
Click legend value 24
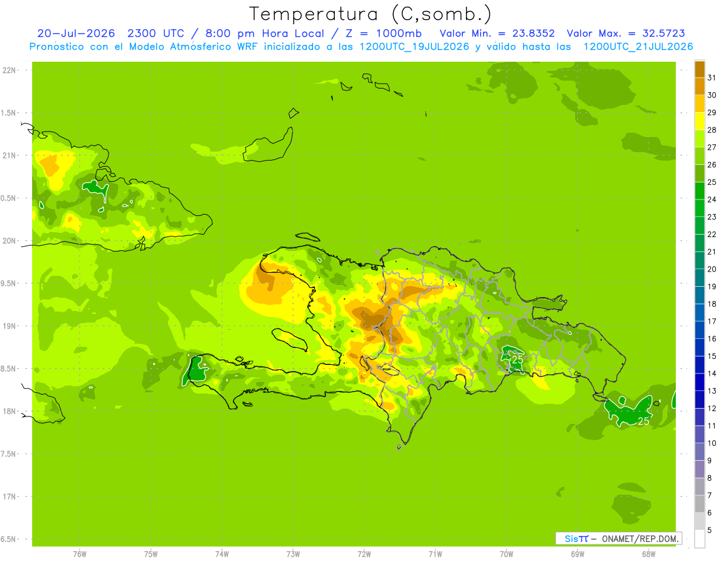tap(712, 199)
